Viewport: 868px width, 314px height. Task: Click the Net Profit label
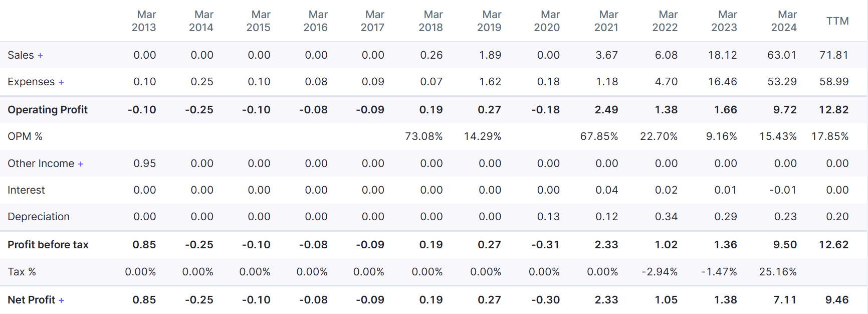pos(32,300)
